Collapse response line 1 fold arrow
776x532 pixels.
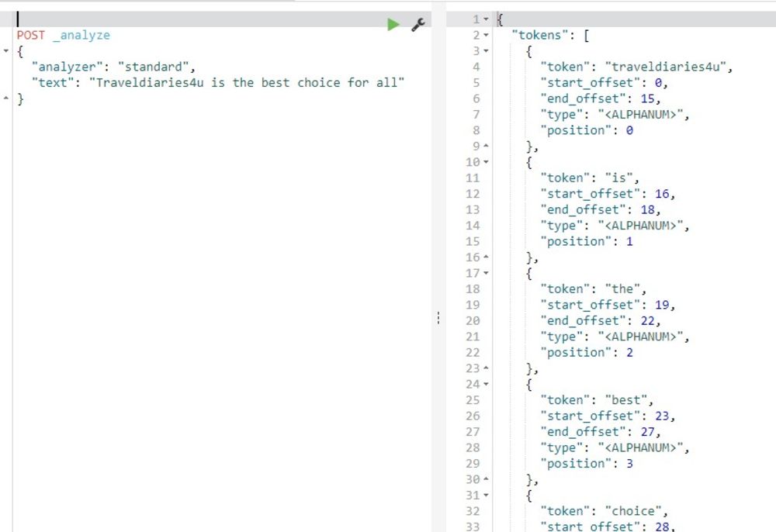pyautogui.click(x=486, y=19)
